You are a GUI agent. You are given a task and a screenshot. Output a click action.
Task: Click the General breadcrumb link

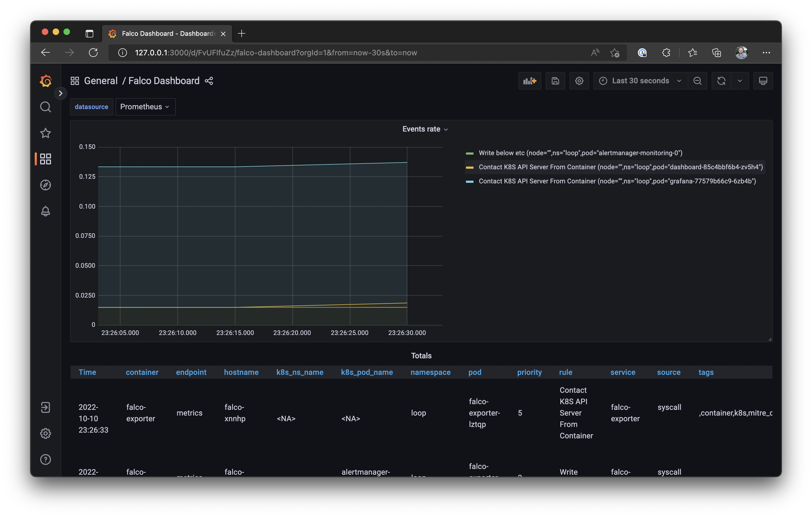[x=101, y=81]
